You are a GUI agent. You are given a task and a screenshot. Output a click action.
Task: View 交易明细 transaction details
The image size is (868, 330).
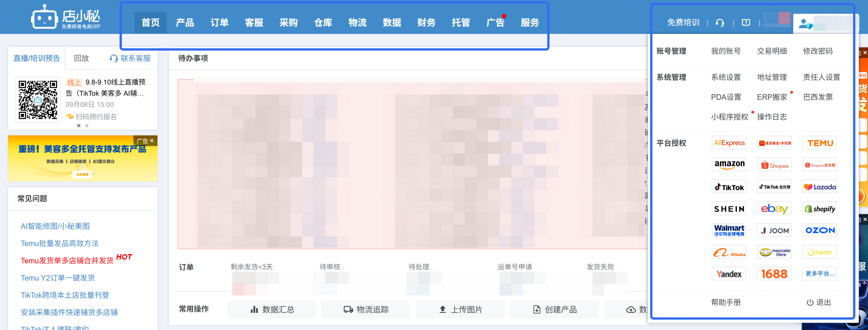[772, 51]
